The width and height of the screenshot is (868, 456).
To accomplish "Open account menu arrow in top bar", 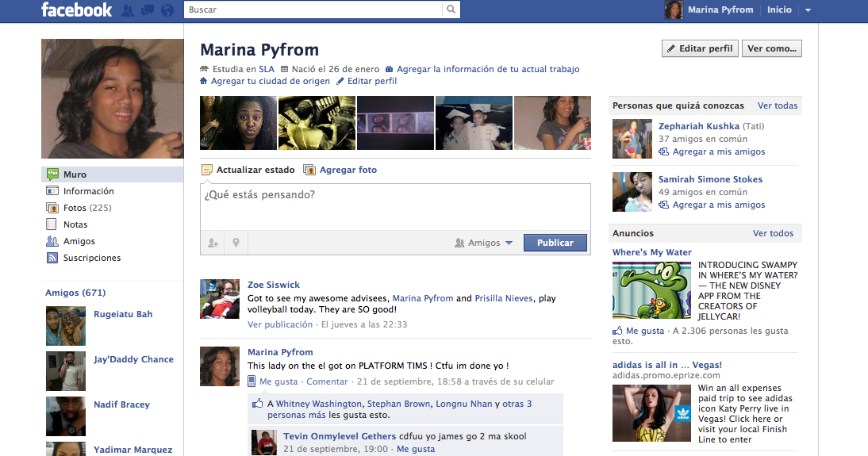I will click(x=808, y=10).
